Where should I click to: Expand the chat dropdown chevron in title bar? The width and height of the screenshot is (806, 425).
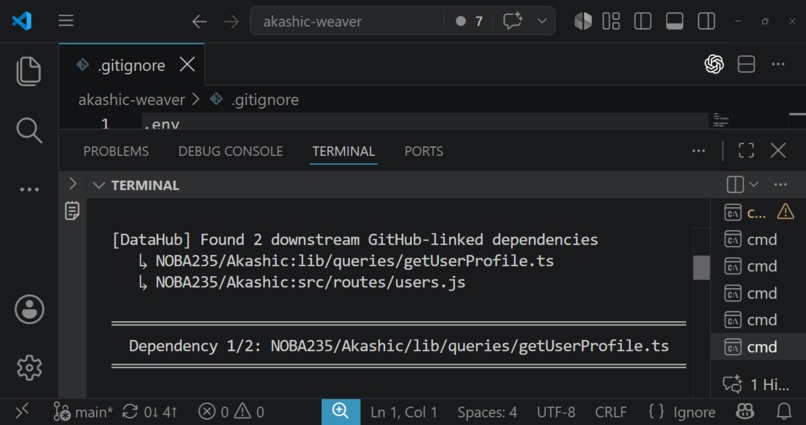[x=542, y=21]
